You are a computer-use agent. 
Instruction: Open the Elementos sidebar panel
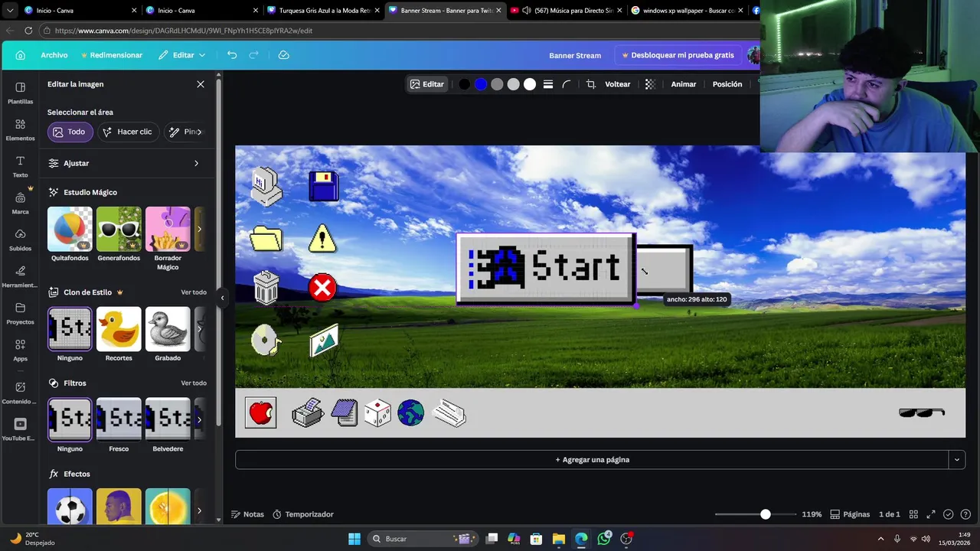point(20,129)
